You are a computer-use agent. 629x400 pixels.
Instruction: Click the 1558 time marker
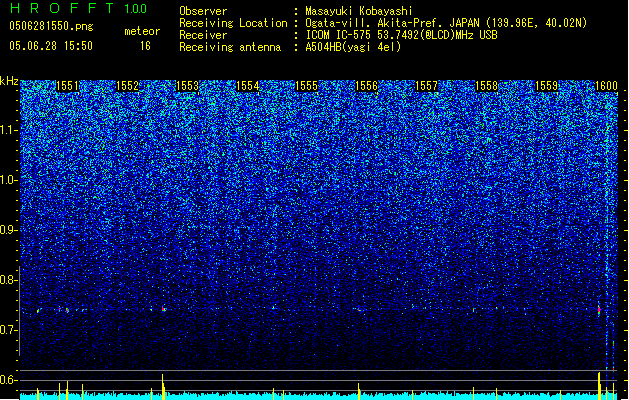coord(486,86)
